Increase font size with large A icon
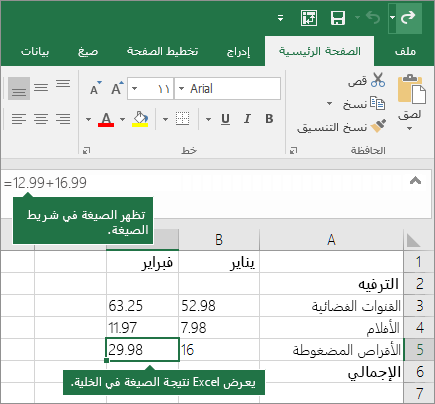Image resolution: width=435 pixels, height=404 pixels. click(117, 88)
